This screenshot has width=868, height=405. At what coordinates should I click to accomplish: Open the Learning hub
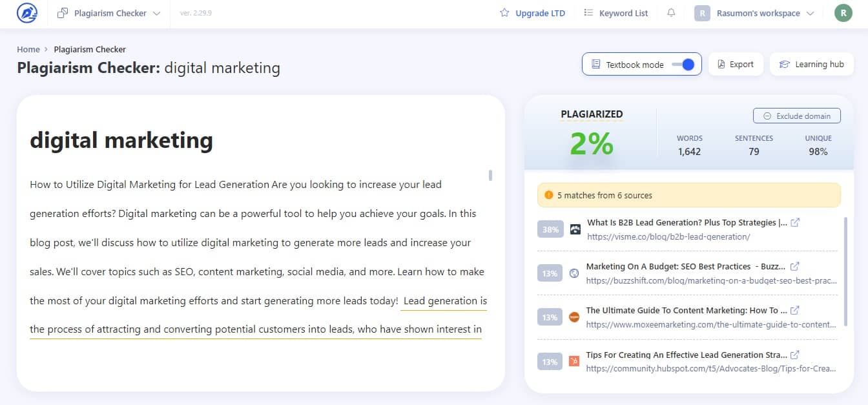coord(811,65)
